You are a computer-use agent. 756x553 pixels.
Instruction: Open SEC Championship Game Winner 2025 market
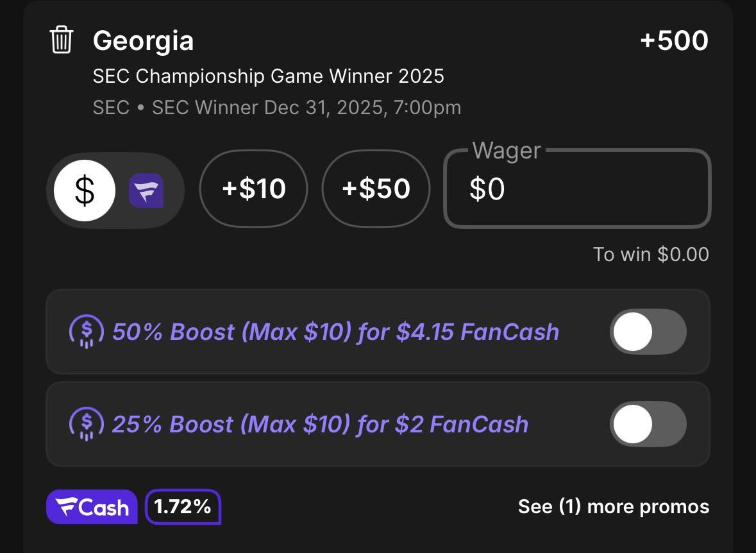268,76
